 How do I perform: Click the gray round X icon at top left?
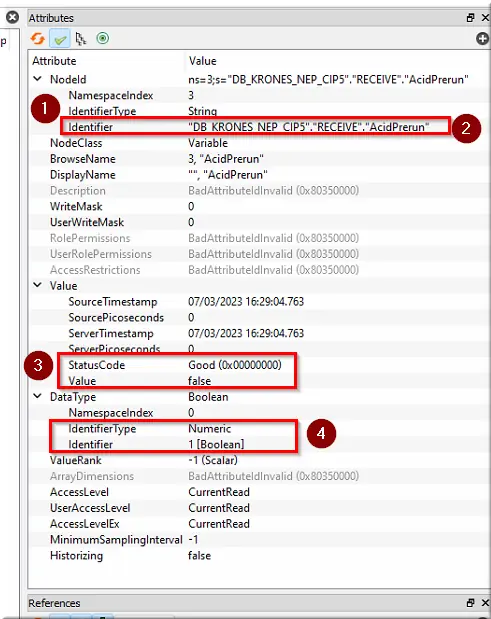[x=13, y=17]
